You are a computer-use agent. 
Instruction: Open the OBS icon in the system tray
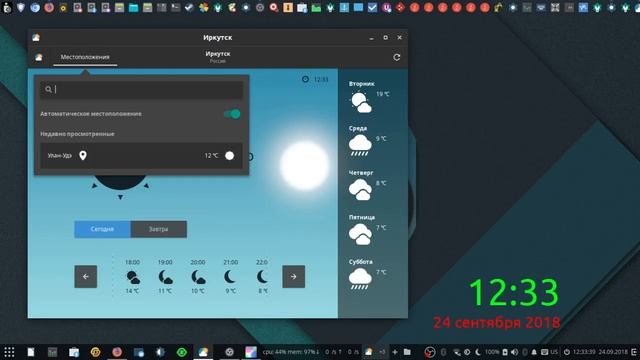[x=429, y=352]
